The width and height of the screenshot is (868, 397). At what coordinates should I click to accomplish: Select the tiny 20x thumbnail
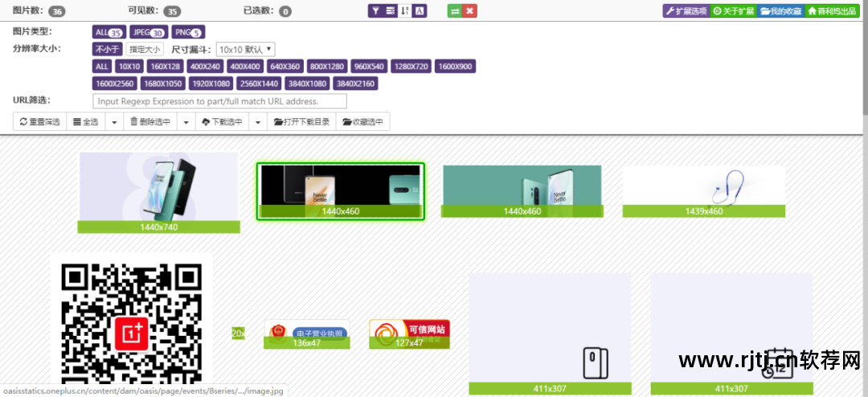238,334
